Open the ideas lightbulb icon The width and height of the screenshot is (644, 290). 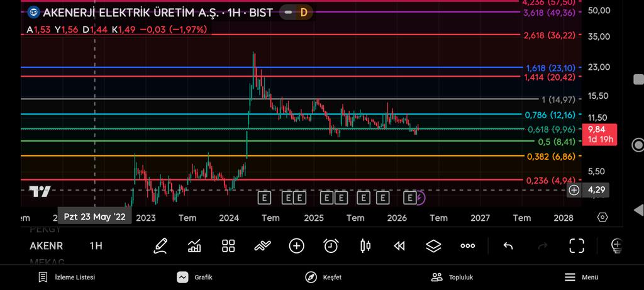(616, 245)
